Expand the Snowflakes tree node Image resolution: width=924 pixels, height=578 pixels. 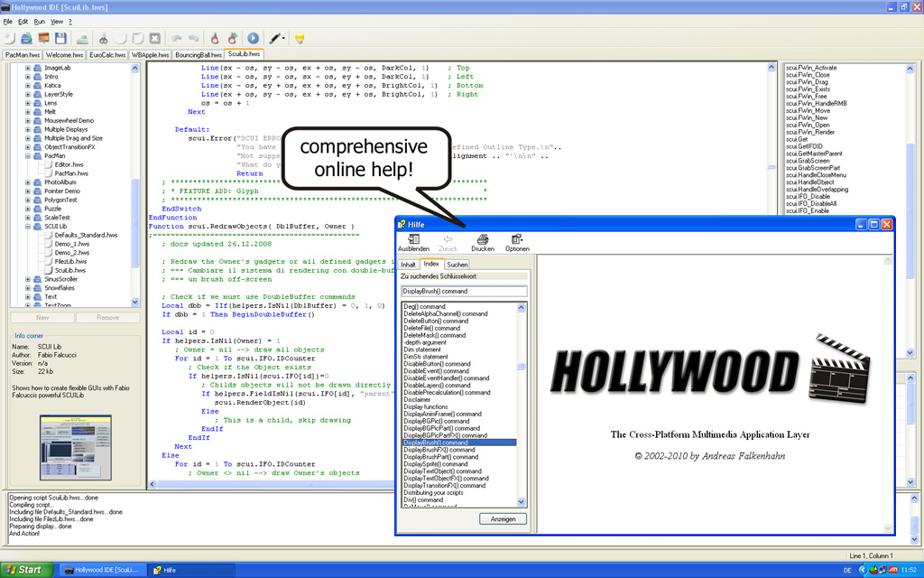tap(27, 288)
